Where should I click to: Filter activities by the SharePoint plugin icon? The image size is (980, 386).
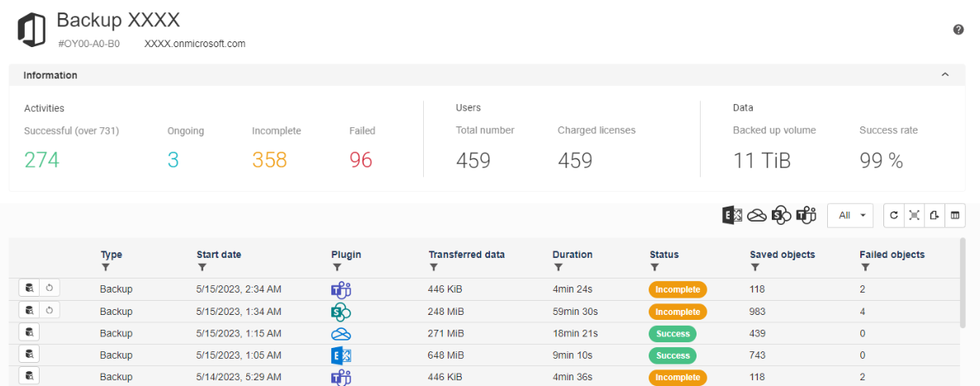pos(781,215)
